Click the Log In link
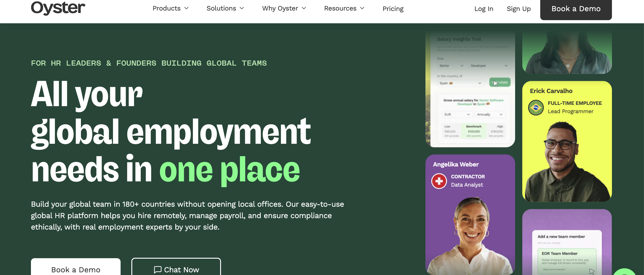The height and width of the screenshot is (275, 644). click(x=484, y=9)
